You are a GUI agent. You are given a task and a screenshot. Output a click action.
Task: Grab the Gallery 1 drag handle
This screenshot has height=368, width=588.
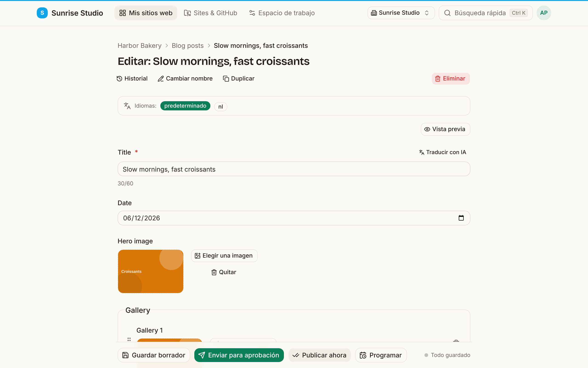point(129,339)
